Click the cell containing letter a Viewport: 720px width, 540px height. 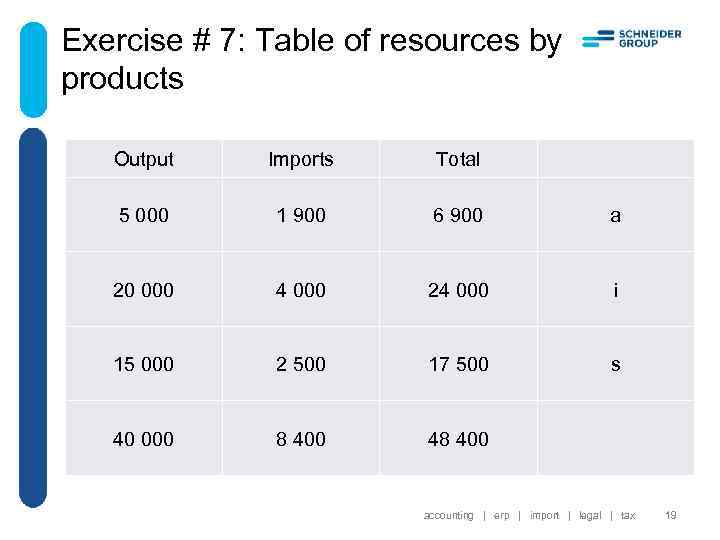point(615,215)
